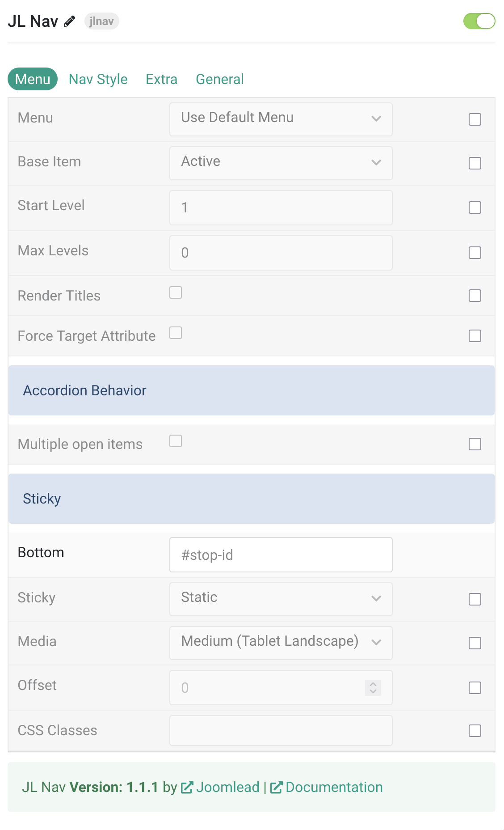Viewport: 504px width, 830px height.
Task: Click the Start Level input field
Action: [281, 207]
